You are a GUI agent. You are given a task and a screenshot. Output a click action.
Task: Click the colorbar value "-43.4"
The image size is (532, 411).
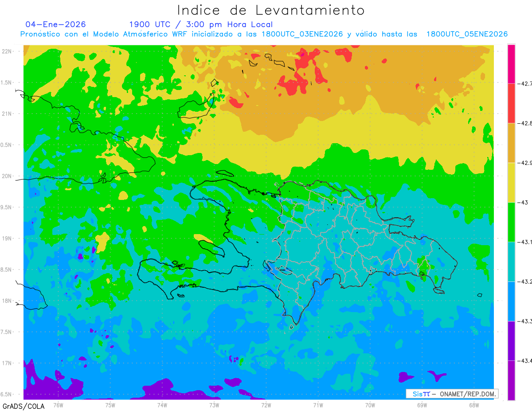(524, 360)
